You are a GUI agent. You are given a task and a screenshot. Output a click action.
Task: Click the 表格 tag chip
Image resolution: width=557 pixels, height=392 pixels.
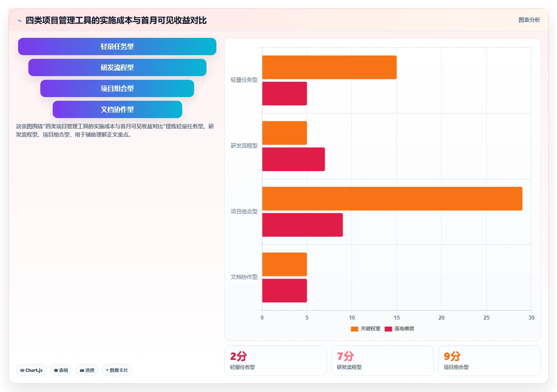click(x=61, y=370)
